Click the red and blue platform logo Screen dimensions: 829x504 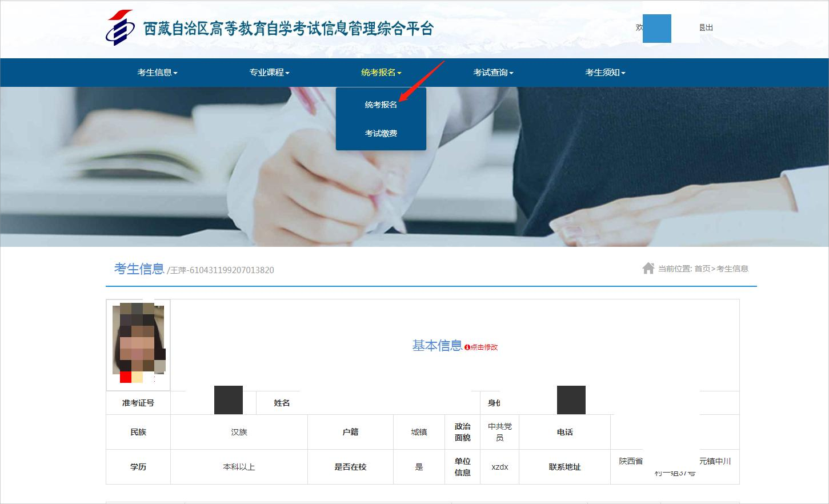(119, 28)
